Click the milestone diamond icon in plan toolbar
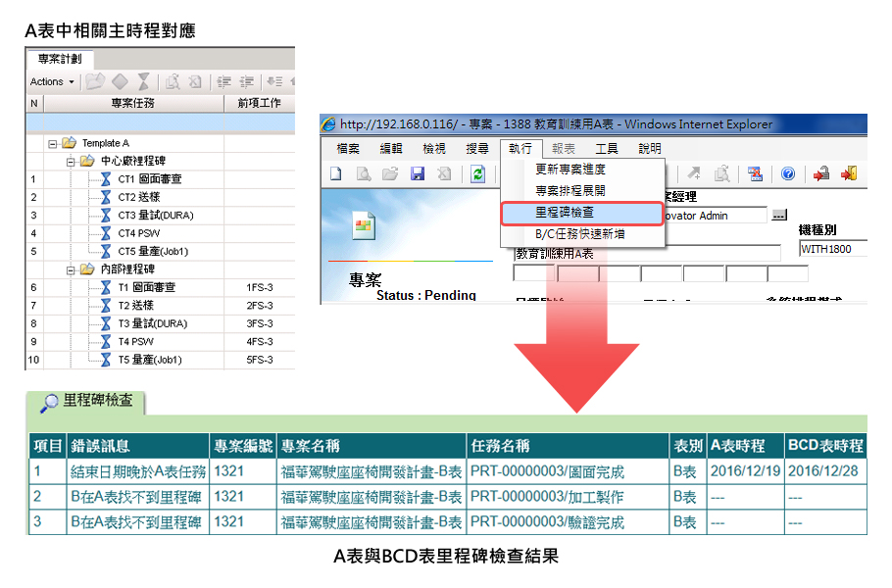 [x=120, y=82]
